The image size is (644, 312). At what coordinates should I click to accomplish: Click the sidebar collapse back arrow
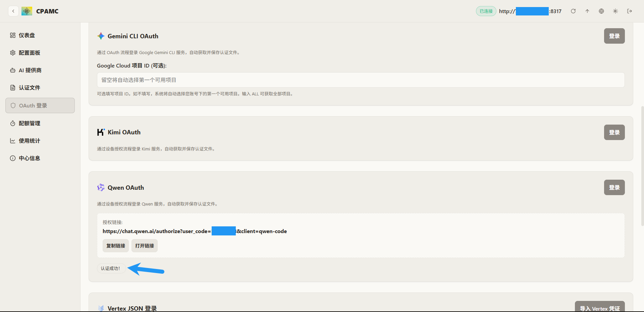pos(13,11)
